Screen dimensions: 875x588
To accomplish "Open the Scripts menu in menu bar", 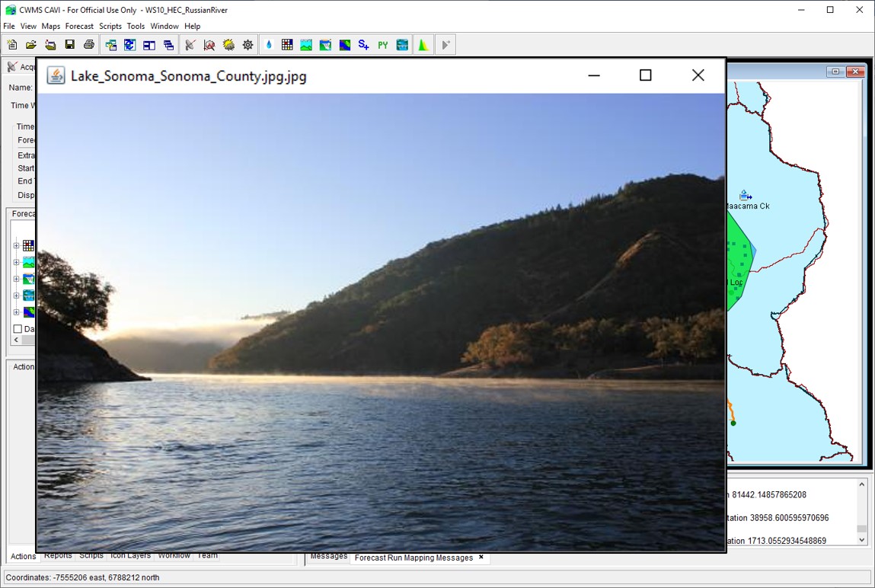I will point(110,26).
